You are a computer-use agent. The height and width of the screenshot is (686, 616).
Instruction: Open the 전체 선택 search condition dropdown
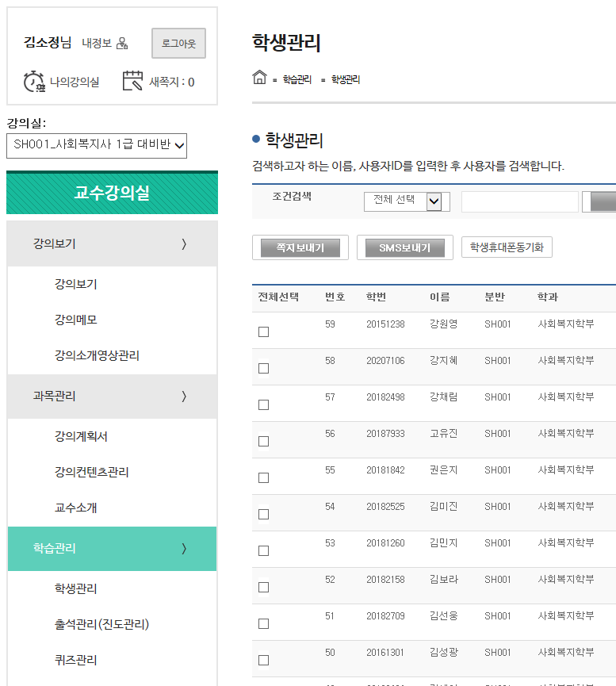407,201
